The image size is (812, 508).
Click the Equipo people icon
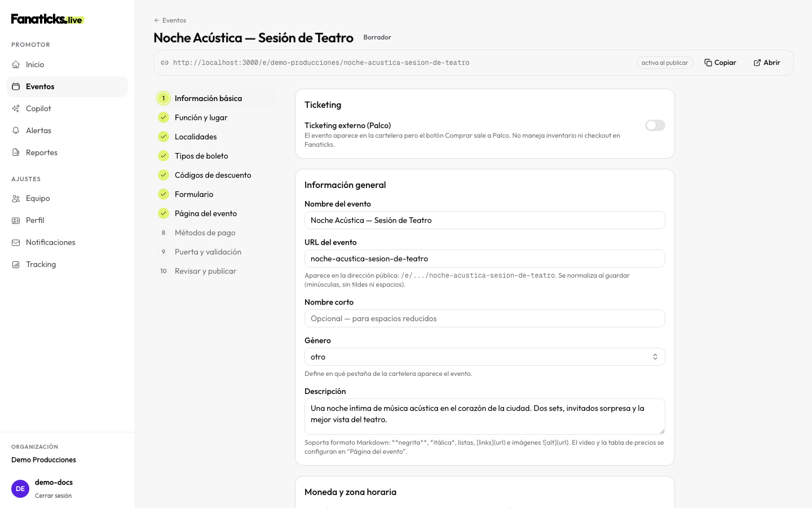[x=16, y=198]
